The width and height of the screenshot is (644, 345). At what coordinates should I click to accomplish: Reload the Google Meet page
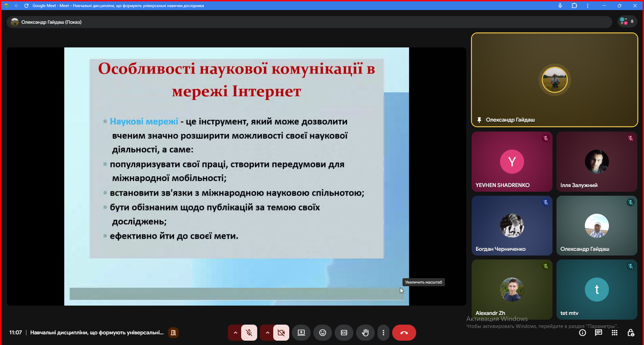point(26,6)
